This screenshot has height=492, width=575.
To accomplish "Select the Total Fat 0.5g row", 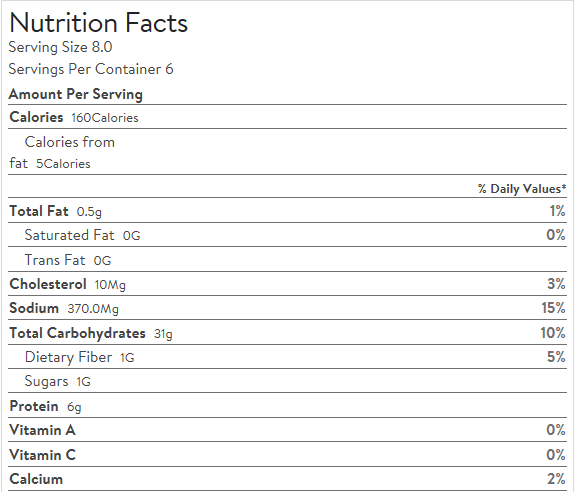I will (x=288, y=211).
